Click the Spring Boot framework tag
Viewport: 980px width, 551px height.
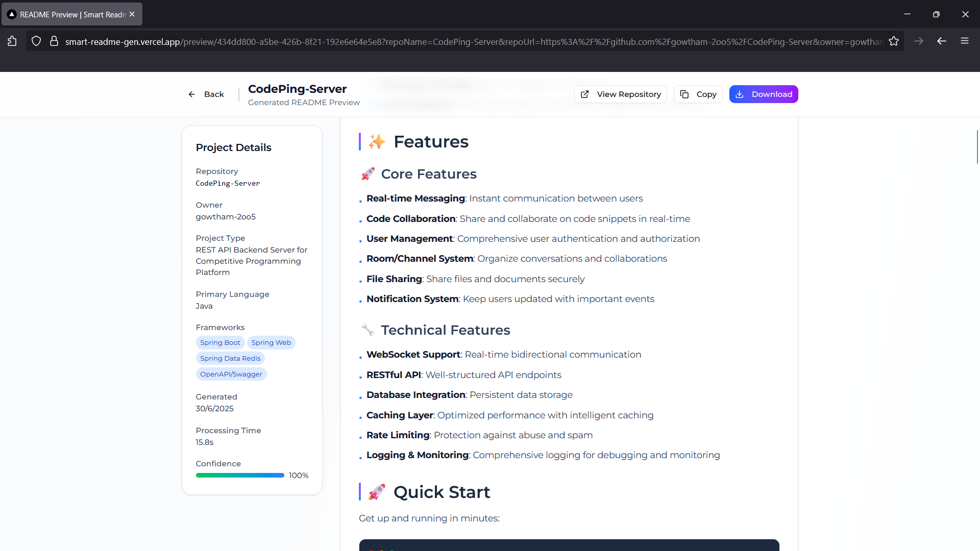coord(220,343)
